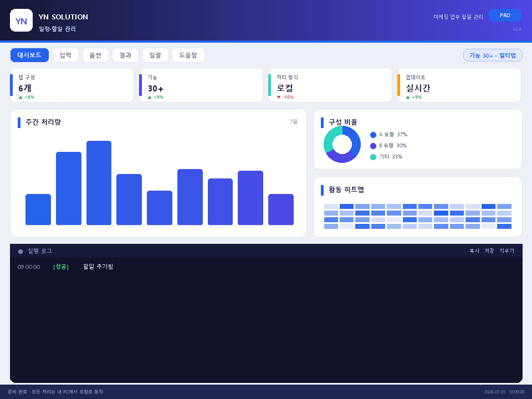Image resolution: width=532 pixels, height=399 pixels.
Task: Open the 도움말 tab
Action: point(188,55)
